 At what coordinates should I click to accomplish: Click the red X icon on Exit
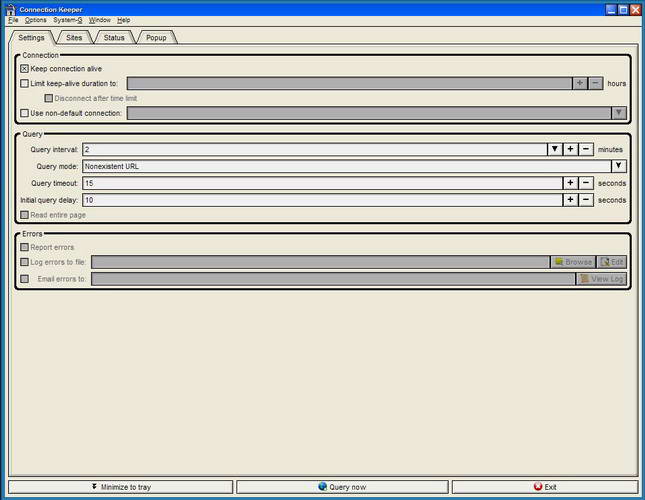click(538, 486)
